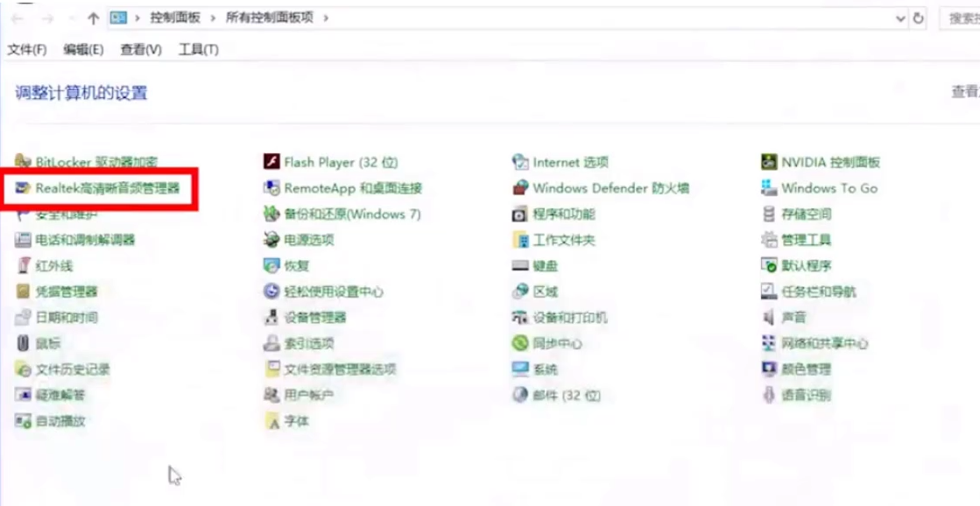Open the 声音 speaker icon
Image resolution: width=980 pixels, height=506 pixels.
769,317
